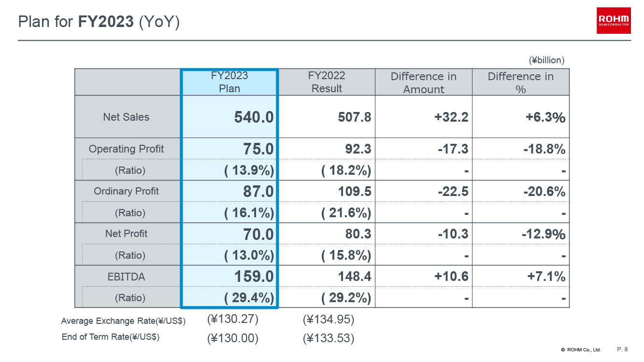Select the End of Term Rate label
Viewport: 644px width, 362px height.
click(111, 337)
